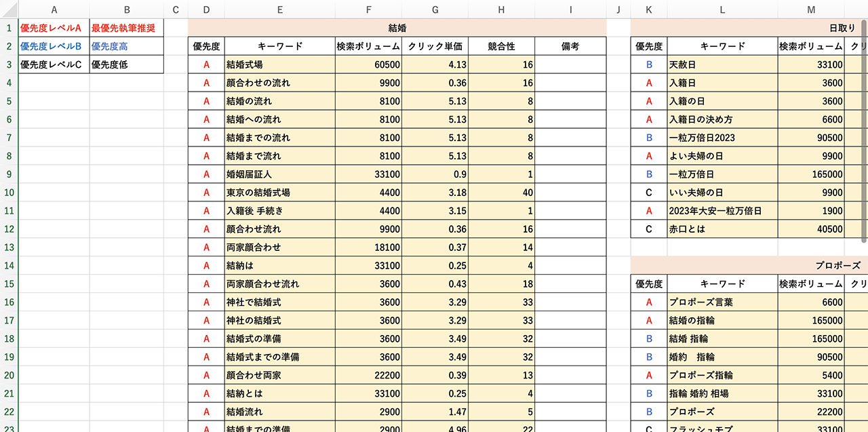Click search volume cell 60500

pyautogui.click(x=368, y=64)
